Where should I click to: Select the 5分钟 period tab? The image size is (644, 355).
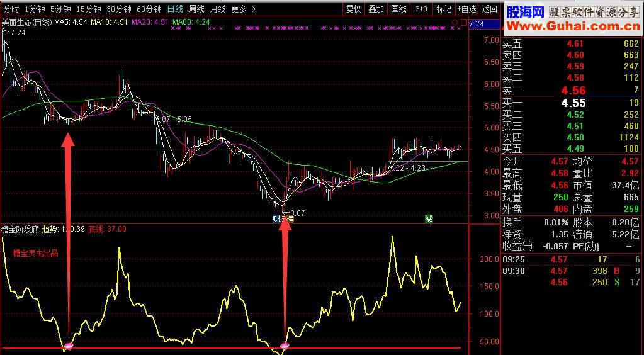[x=61, y=9]
